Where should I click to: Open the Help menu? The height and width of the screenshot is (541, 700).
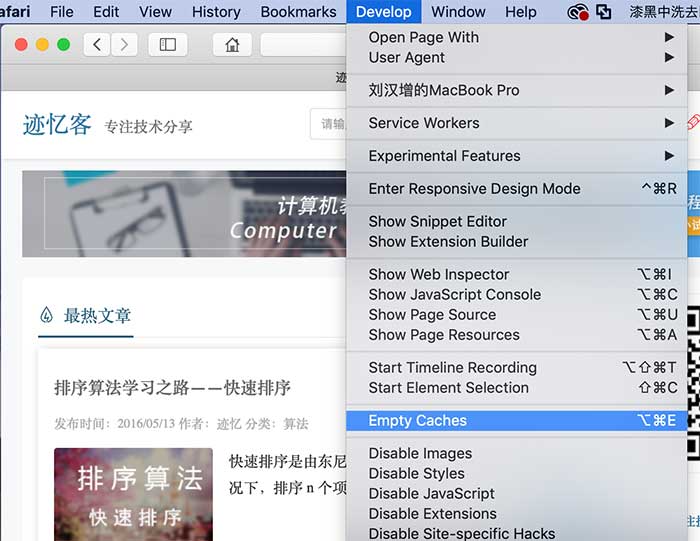pos(521,12)
